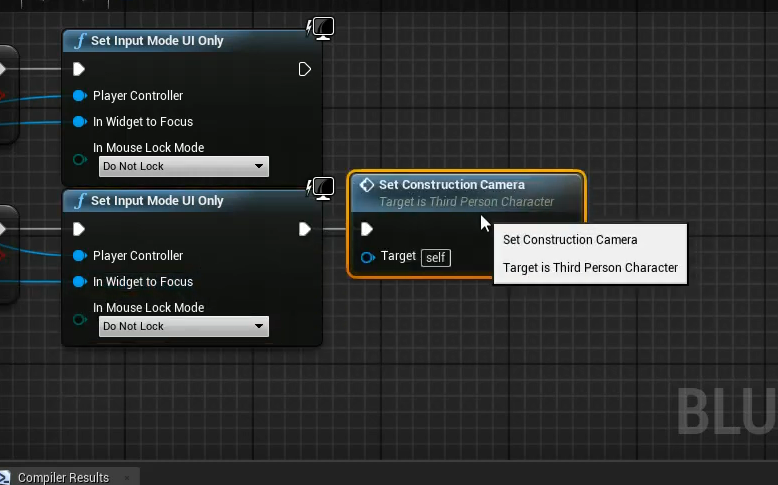Click the top node's execution output pin
This screenshot has height=485, width=778.
(x=305, y=69)
